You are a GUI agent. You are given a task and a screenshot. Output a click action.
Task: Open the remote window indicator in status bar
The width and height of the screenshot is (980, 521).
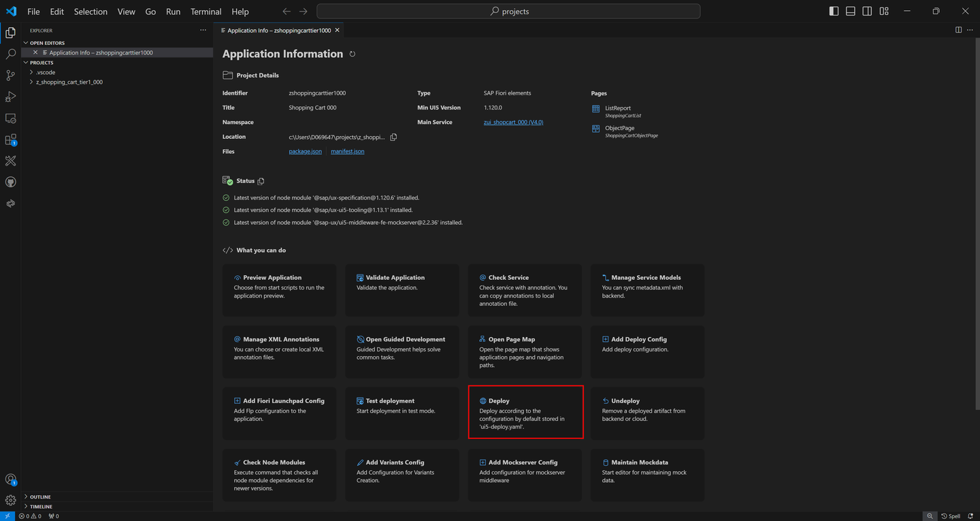point(7,516)
